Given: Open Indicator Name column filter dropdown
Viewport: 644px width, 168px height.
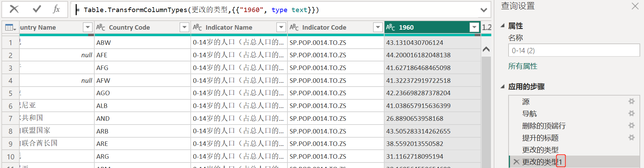Looking at the screenshot, I should click(x=281, y=27).
